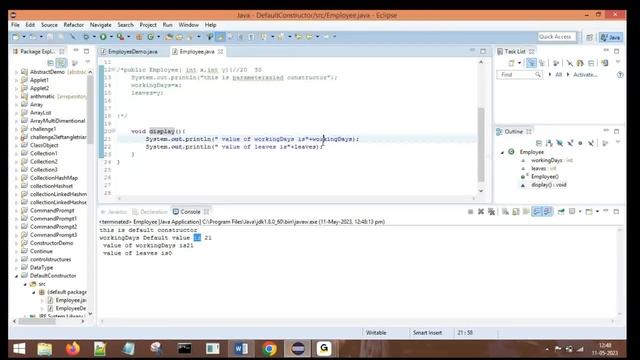640x360 pixels.
Task: Click the Synchronize Changed icon in Task List
Action: pos(604,63)
